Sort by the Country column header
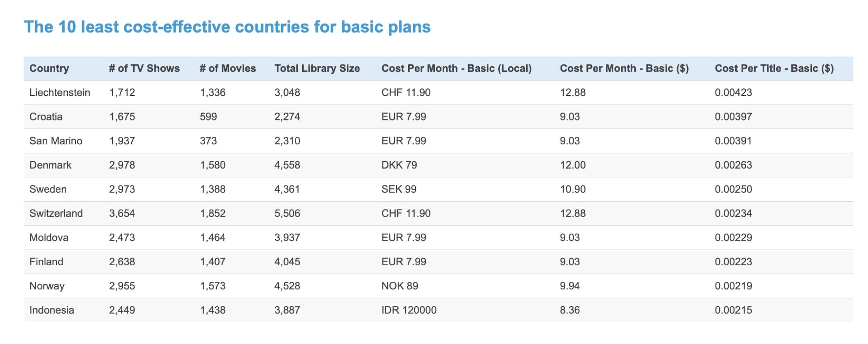The width and height of the screenshot is (868, 344). point(49,68)
